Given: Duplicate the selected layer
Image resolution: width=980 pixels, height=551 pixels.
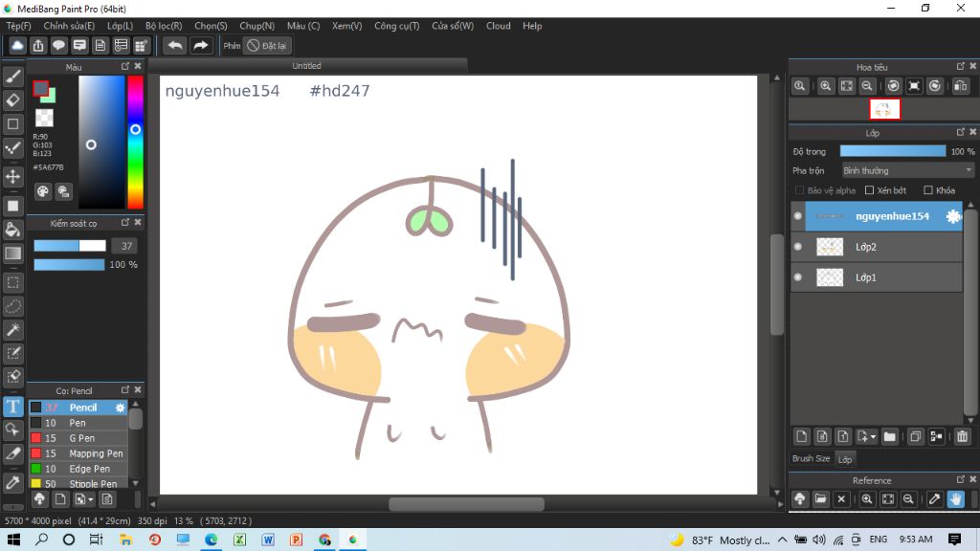Looking at the screenshot, I should pyautogui.click(x=916, y=436).
